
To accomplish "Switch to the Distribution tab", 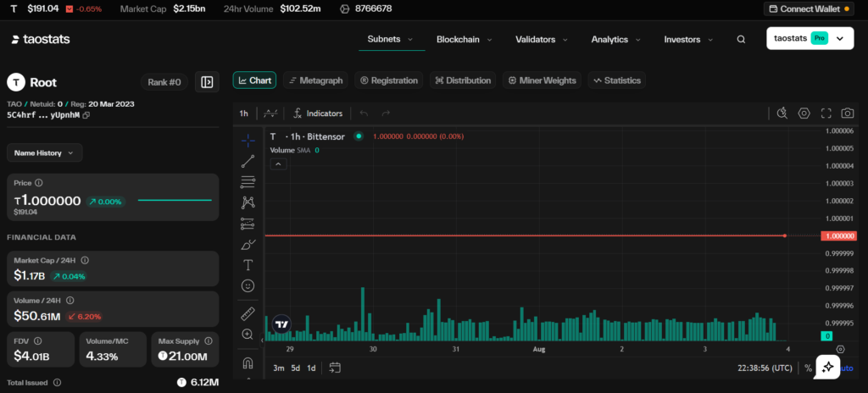I will coord(463,80).
